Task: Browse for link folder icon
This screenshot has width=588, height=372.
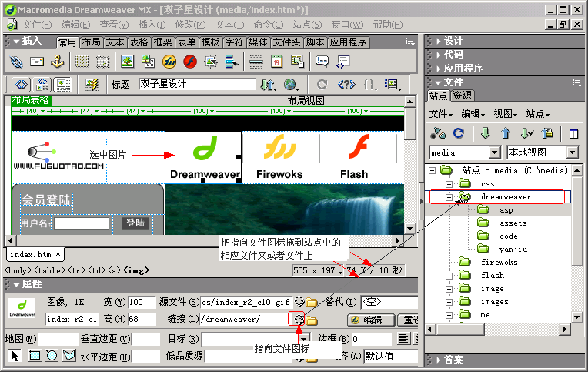Action: [311, 320]
